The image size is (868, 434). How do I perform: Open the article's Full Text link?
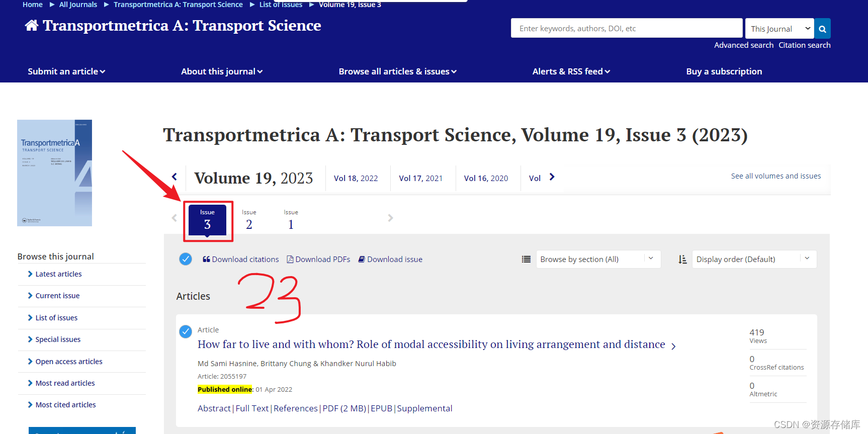[251, 408]
